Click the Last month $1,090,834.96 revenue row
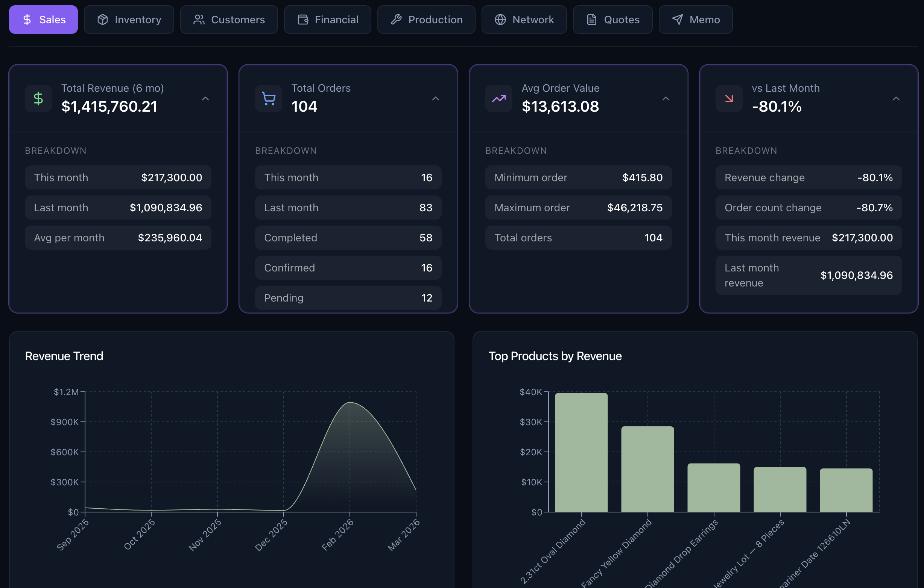This screenshot has height=588, width=924. coord(118,208)
